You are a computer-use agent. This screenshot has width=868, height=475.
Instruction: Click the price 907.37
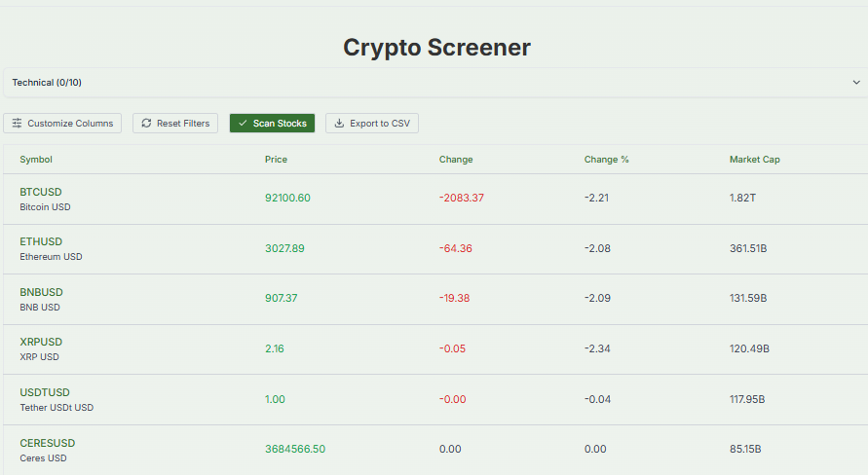[x=282, y=298]
